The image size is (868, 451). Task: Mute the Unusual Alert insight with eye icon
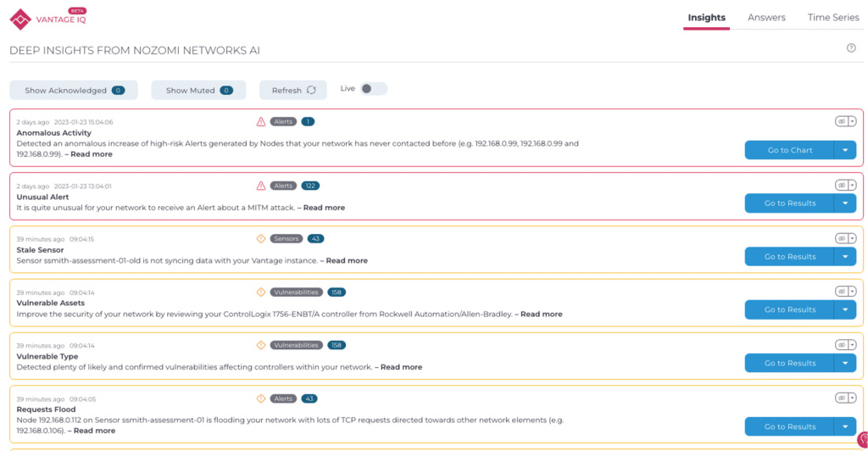[x=842, y=185]
